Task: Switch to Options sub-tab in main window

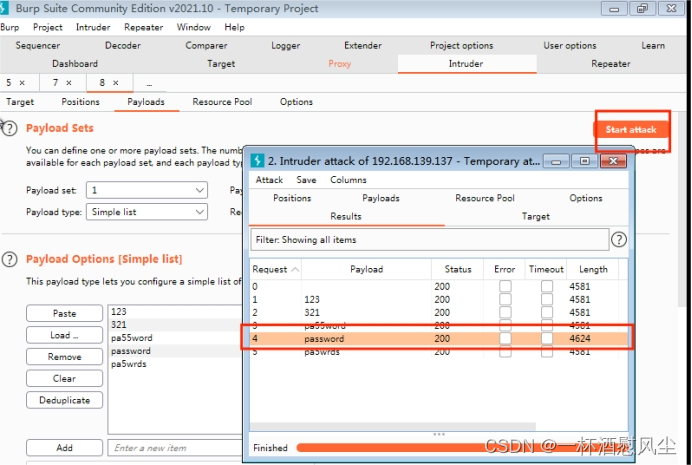Action: coord(296,102)
